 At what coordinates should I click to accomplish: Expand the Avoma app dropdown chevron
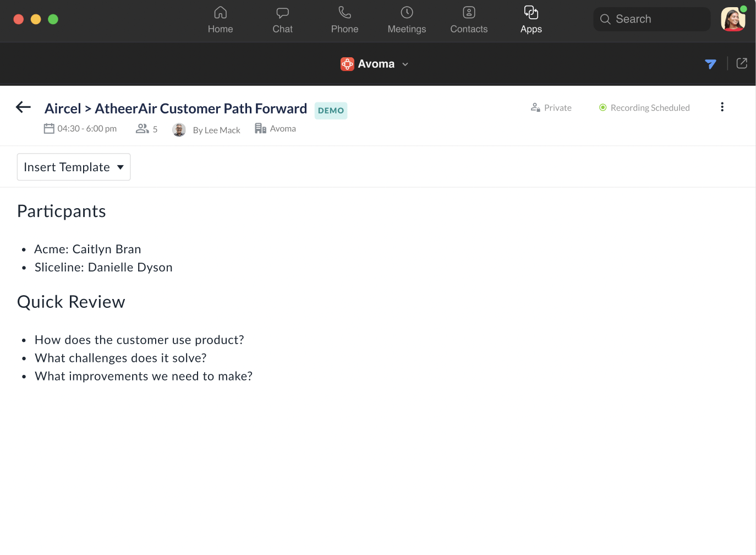coord(406,64)
